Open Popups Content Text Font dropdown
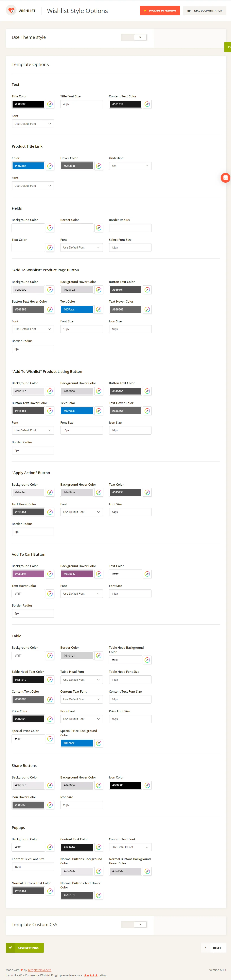Screen dimensions: 231x980 [x=130, y=847]
